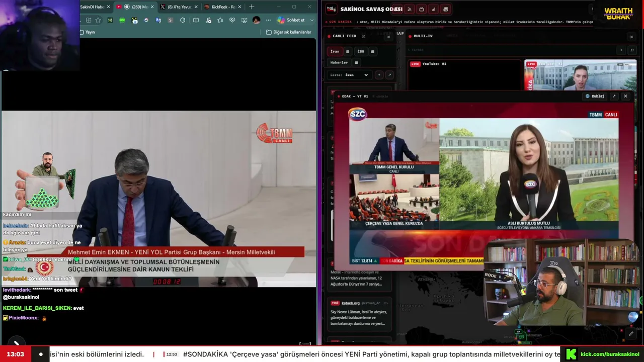The image size is (644, 362).
Task: Click the news panel icon in Savaş Odası header
Action: tap(446, 9)
